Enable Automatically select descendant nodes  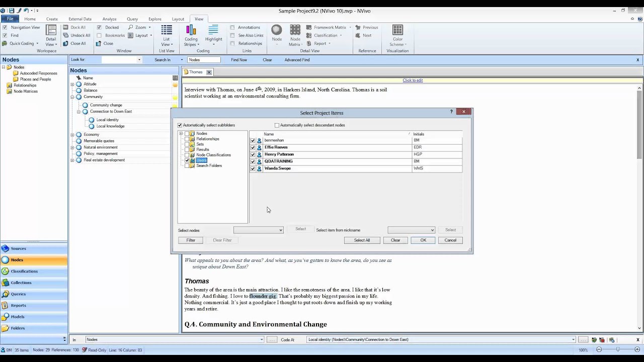point(277,125)
